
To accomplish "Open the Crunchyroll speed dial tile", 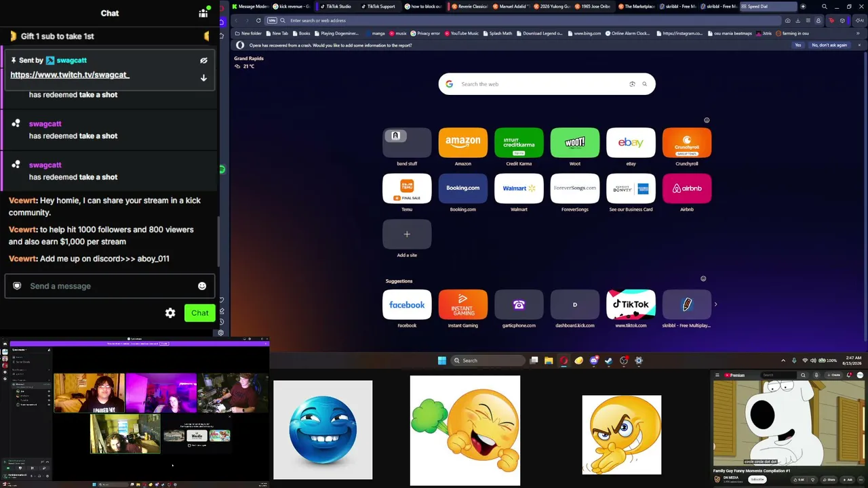I will point(687,142).
